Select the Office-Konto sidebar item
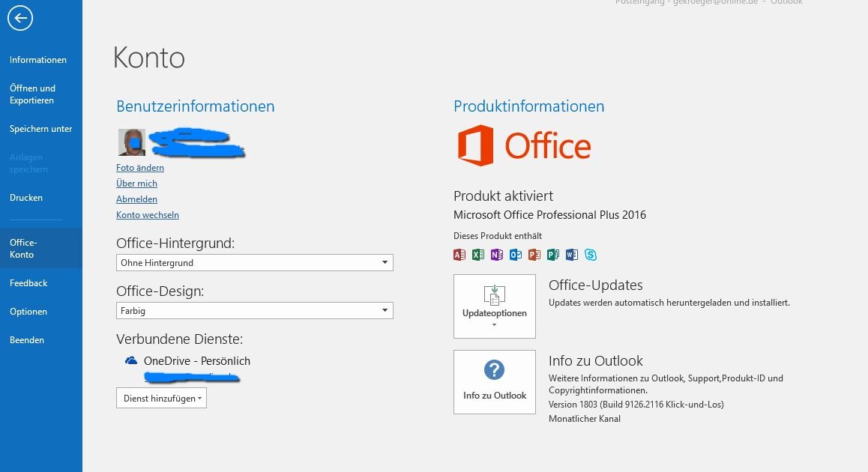This screenshot has width=868, height=472. 41,249
